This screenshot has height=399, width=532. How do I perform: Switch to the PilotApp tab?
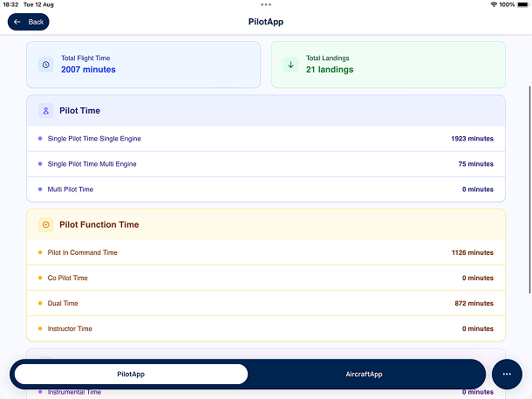pyautogui.click(x=131, y=375)
